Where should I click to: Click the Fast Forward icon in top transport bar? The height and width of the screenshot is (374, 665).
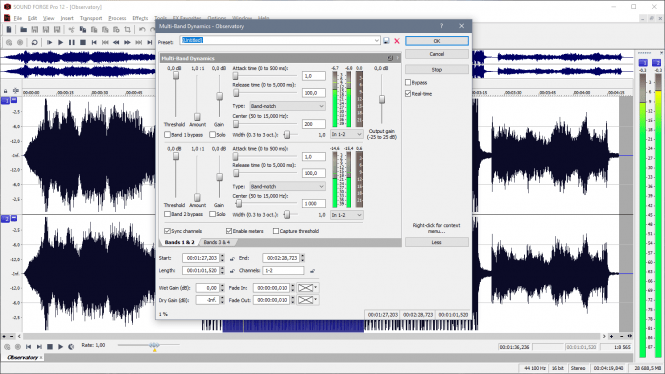click(x=127, y=42)
